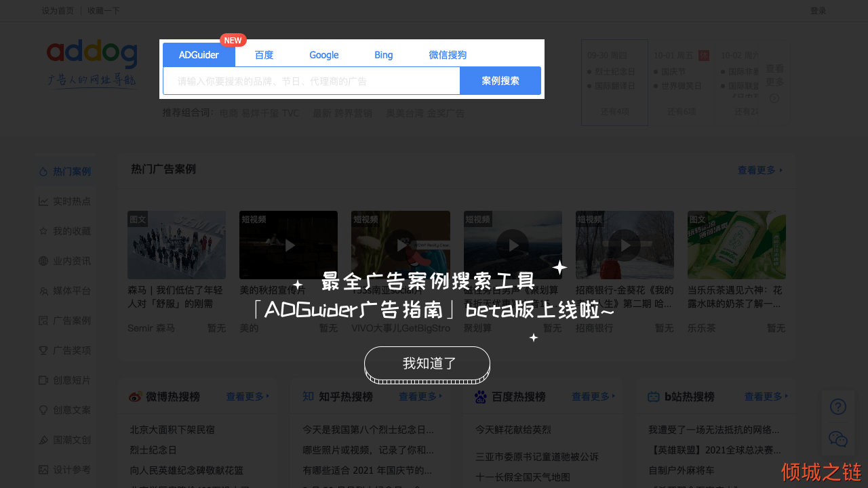Click recommended keyword 电商 易烊千玺 TVC
This screenshot has height=488, width=868.
click(x=260, y=113)
